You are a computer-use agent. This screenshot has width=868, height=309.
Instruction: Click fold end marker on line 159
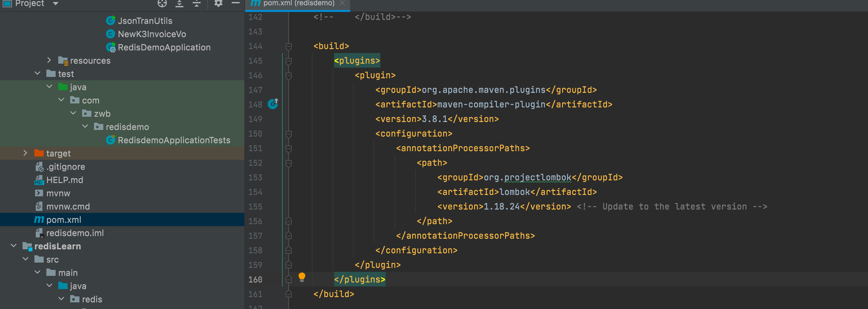click(x=289, y=265)
